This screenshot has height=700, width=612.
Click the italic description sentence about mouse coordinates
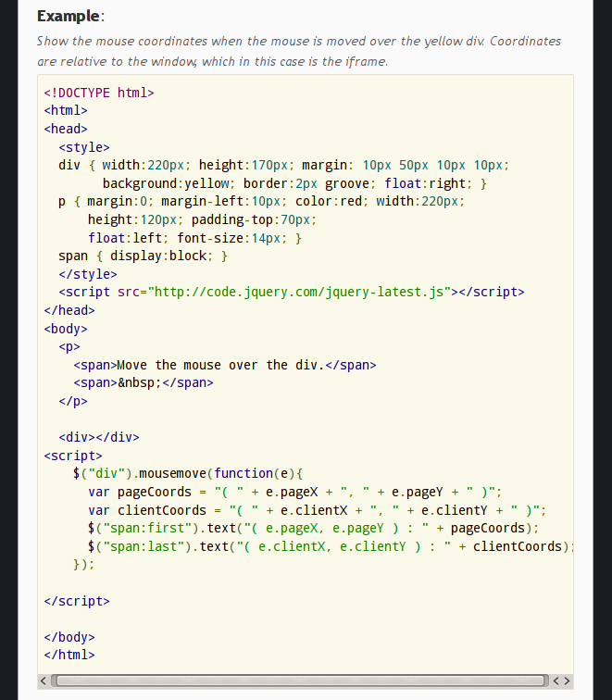tap(299, 51)
